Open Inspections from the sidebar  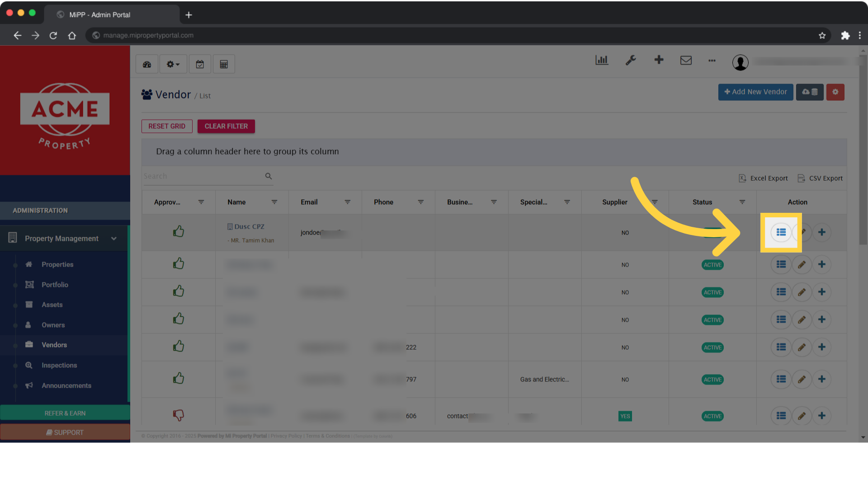(x=59, y=365)
